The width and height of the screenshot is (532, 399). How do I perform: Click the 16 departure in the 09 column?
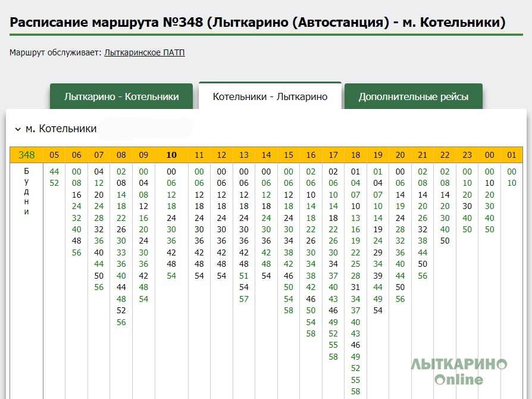pyautogui.click(x=143, y=218)
